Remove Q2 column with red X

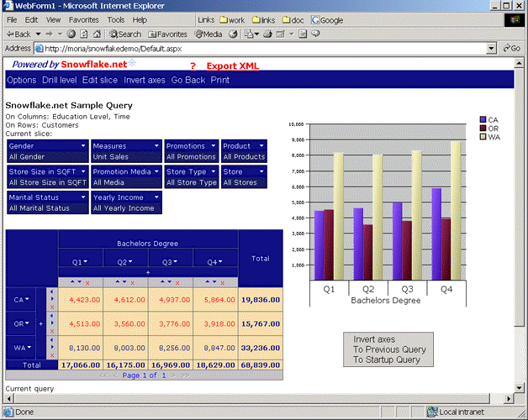[x=132, y=283]
